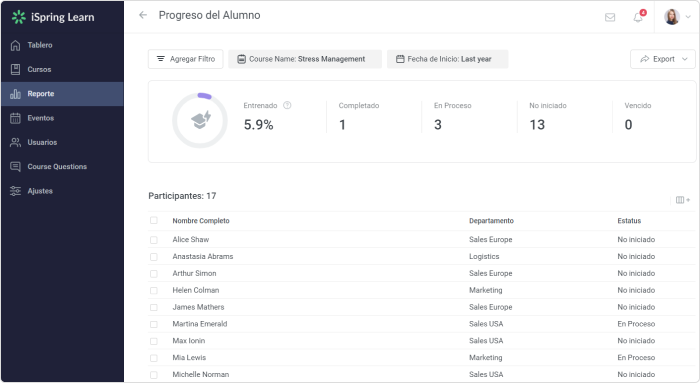Click the user avatar photo

pyautogui.click(x=671, y=17)
